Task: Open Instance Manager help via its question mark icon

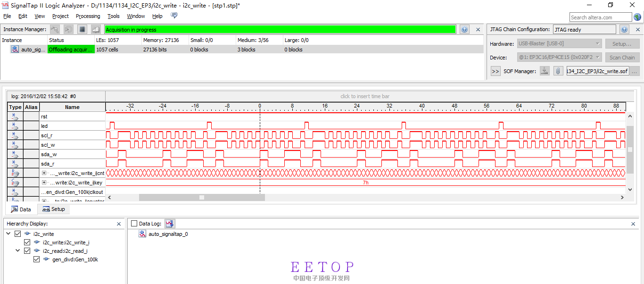Action: coord(464,29)
